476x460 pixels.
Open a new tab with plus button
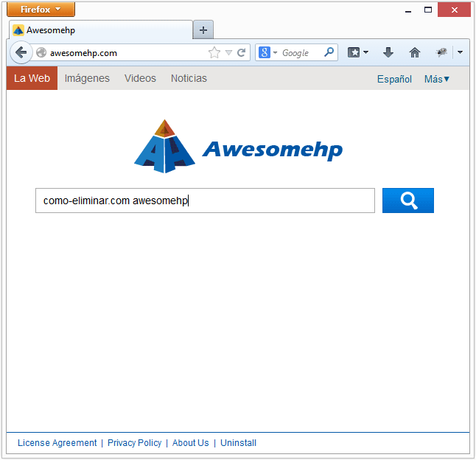coord(203,30)
